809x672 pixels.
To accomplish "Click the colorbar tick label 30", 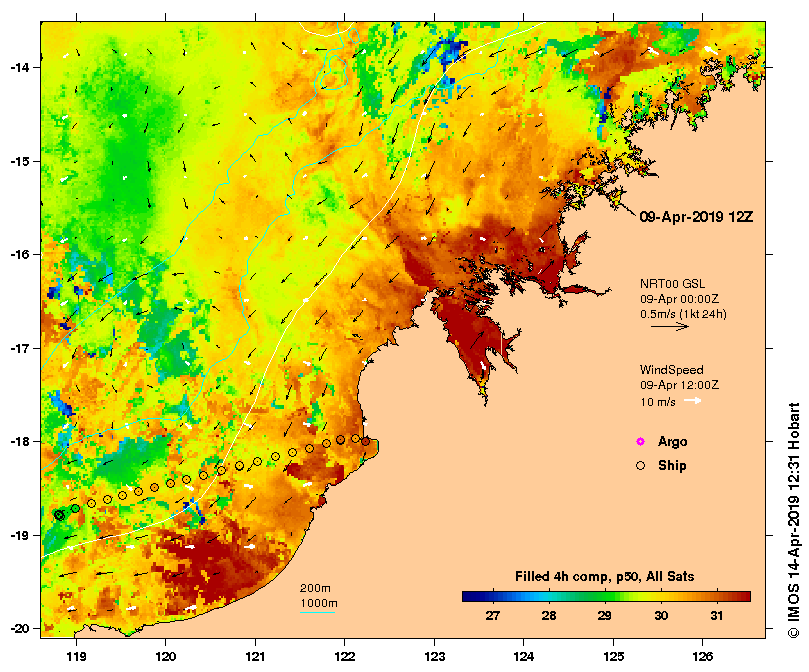I will [x=661, y=616].
